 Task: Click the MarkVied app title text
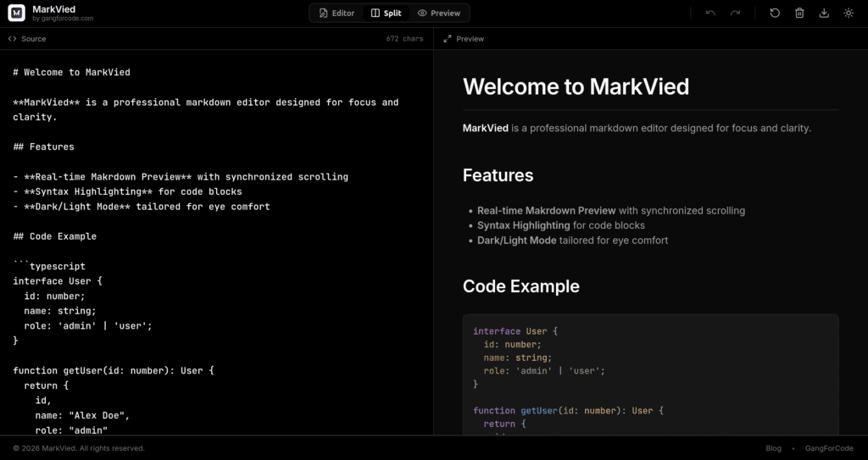(53, 8)
